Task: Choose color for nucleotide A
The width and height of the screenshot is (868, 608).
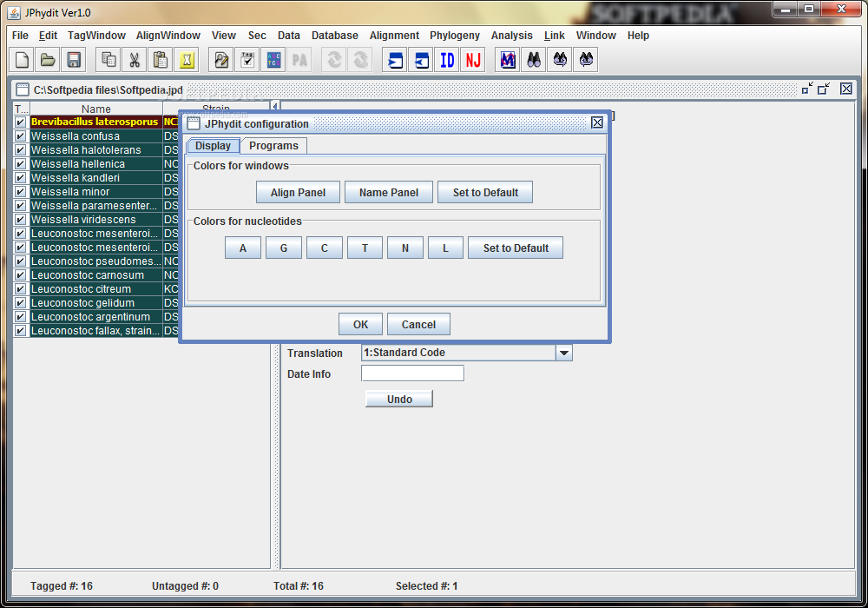Action: [x=242, y=248]
